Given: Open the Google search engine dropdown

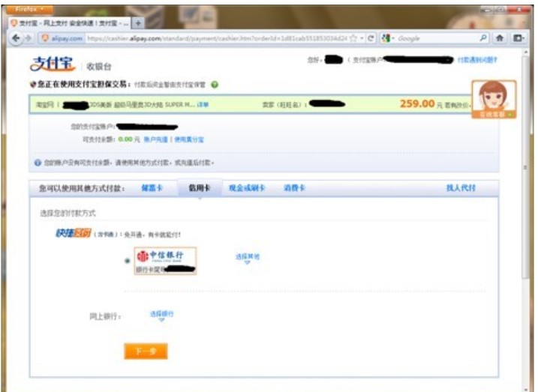Looking at the screenshot, I should tap(388, 38).
